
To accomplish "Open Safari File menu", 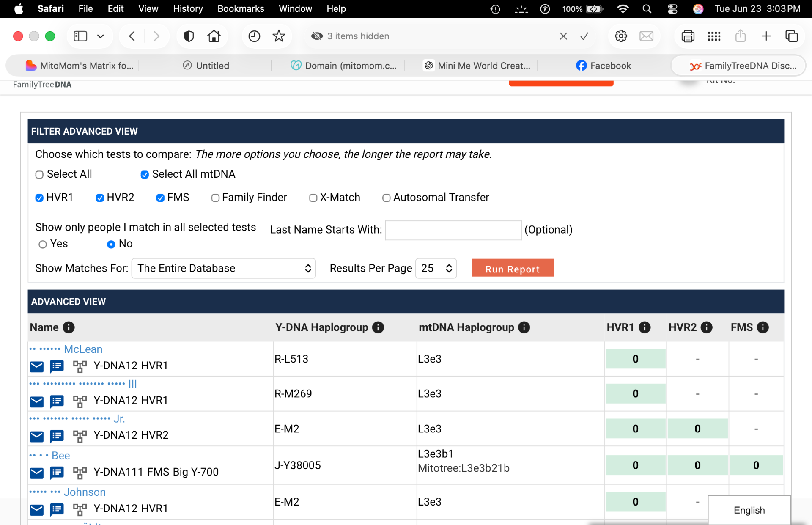I will (85, 9).
